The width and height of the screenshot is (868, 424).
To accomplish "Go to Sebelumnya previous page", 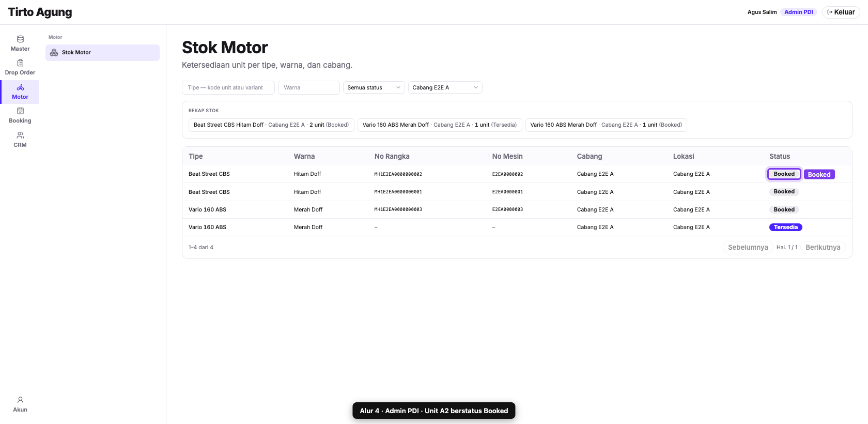I will [x=748, y=247].
